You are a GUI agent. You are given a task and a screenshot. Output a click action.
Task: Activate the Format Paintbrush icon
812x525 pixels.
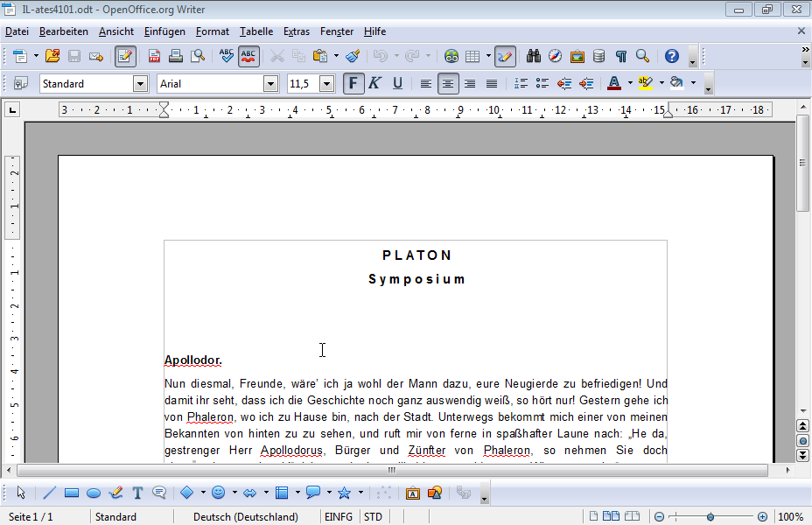tap(353, 56)
